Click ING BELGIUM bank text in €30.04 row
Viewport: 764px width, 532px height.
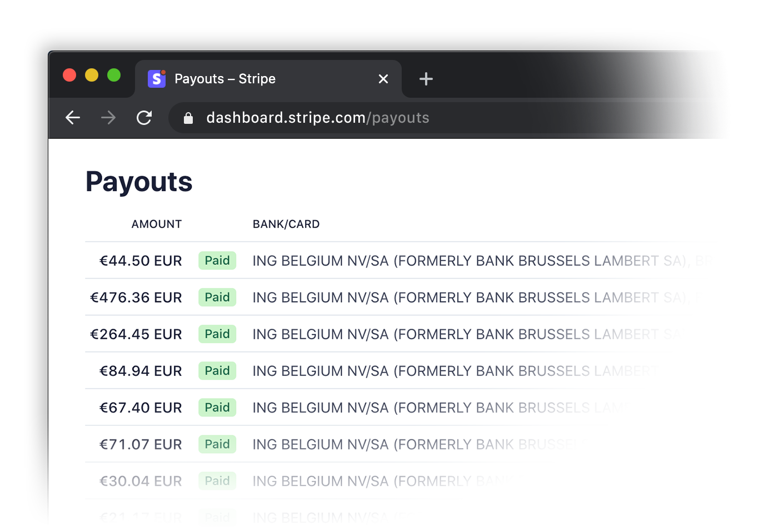click(382, 480)
